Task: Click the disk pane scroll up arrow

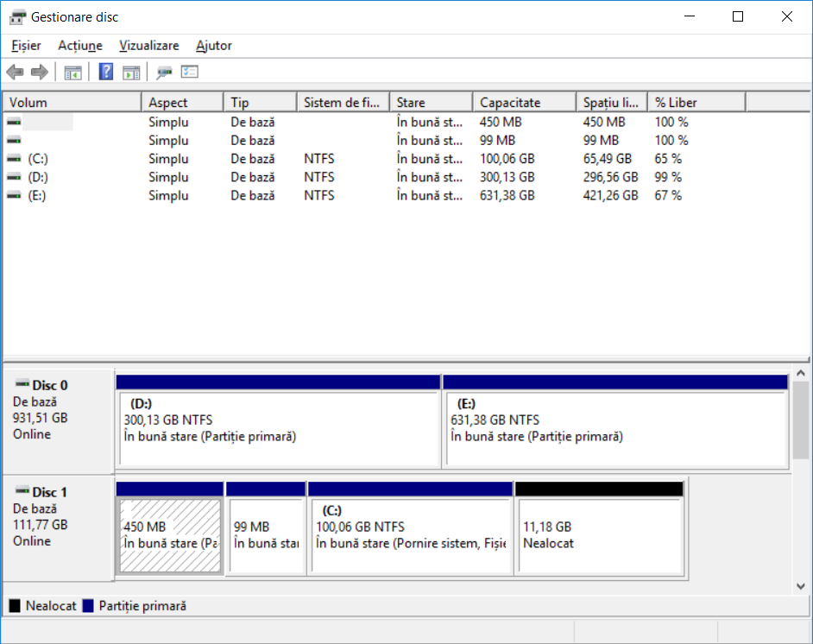Action: point(801,373)
